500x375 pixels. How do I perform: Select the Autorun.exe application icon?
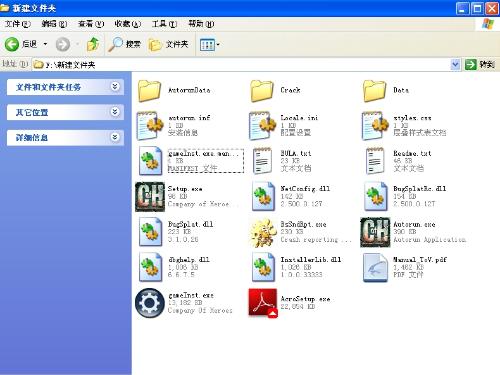(x=375, y=232)
